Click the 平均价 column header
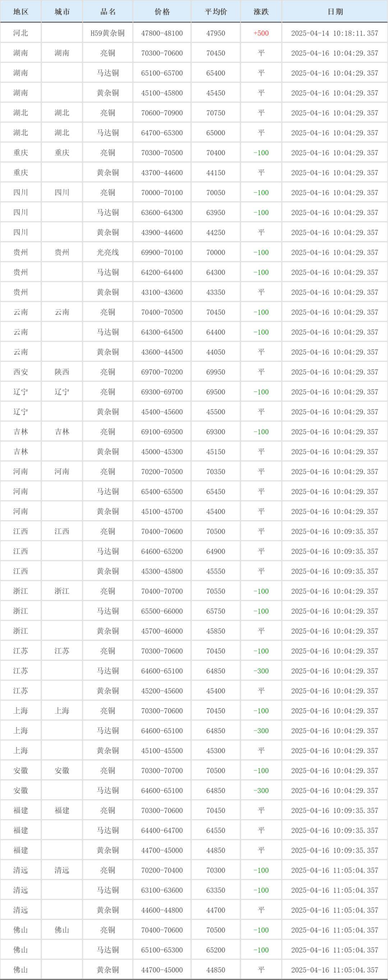The image size is (388, 980). tap(216, 12)
